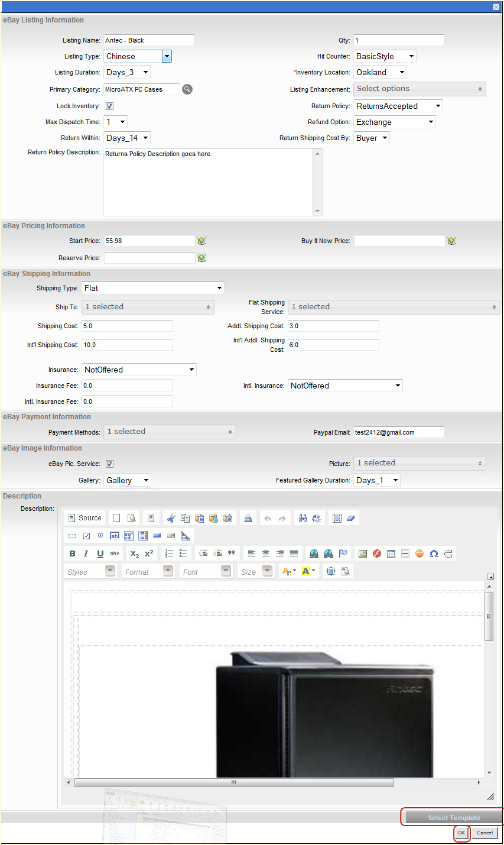This screenshot has width=504, height=845.
Task: Open the Listing Type dropdown
Action: [x=138, y=56]
